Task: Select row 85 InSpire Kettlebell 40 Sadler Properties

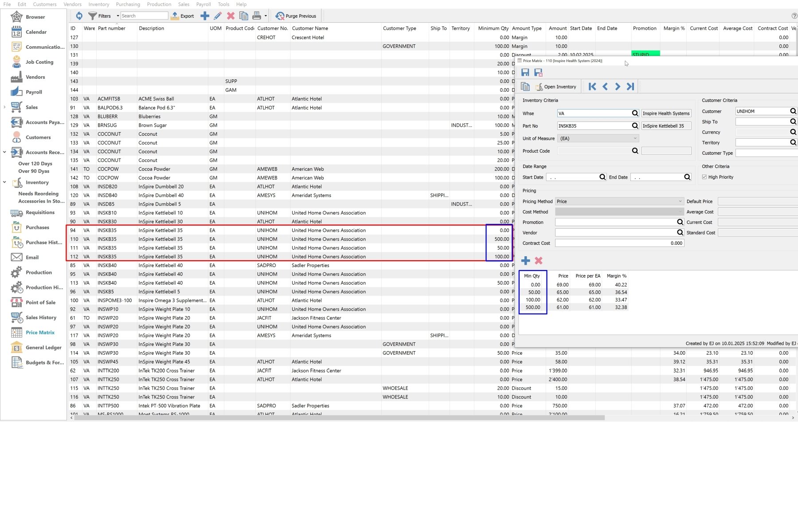Action: pos(290,266)
